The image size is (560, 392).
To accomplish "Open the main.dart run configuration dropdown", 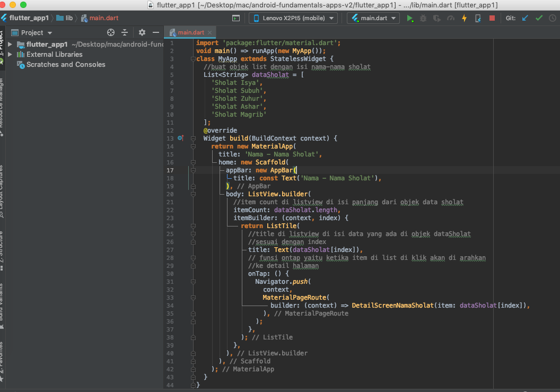I will pos(373,18).
